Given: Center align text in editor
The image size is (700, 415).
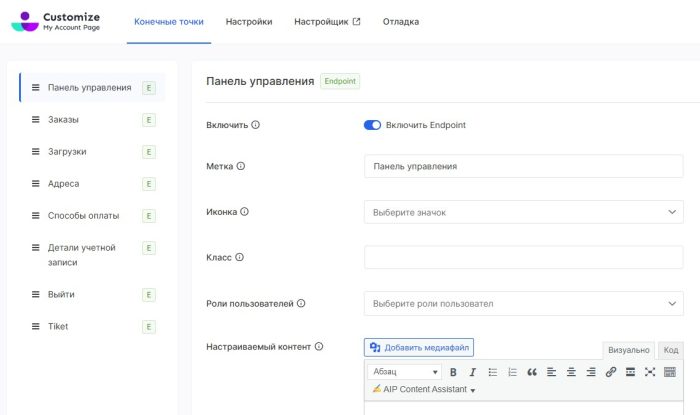Looking at the screenshot, I should click(571, 372).
